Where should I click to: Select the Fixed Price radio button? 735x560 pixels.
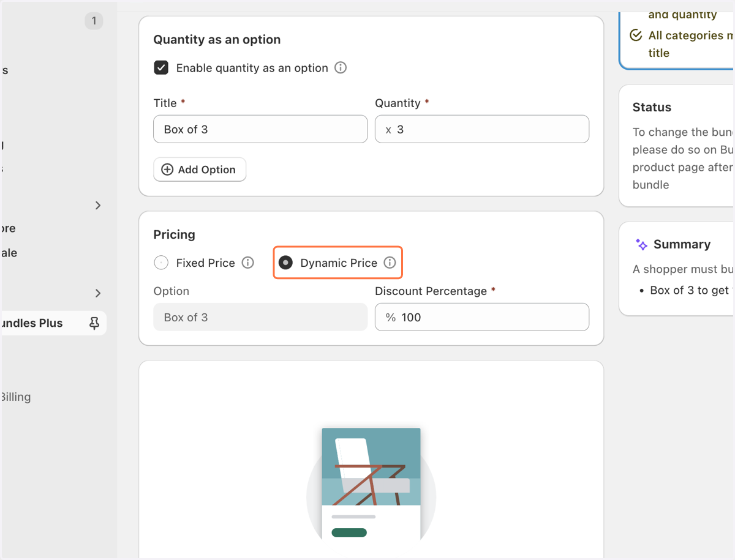pos(161,263)
